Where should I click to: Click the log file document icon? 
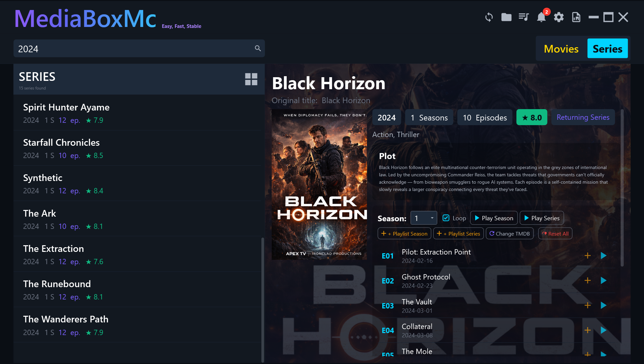576,17
